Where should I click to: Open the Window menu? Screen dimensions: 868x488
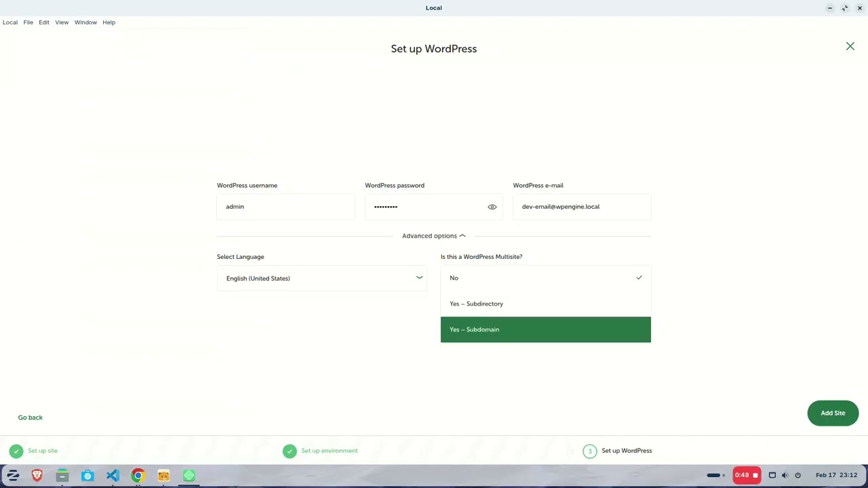tap(85, 22)
